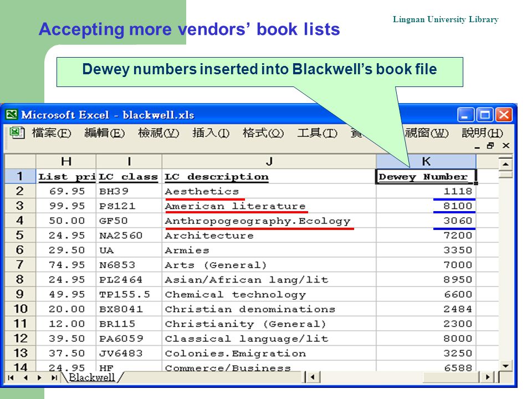Open the 插入(I) Insert menu
Image resolution: width=532 pixels, height=399 pixels.
(211, 132)
